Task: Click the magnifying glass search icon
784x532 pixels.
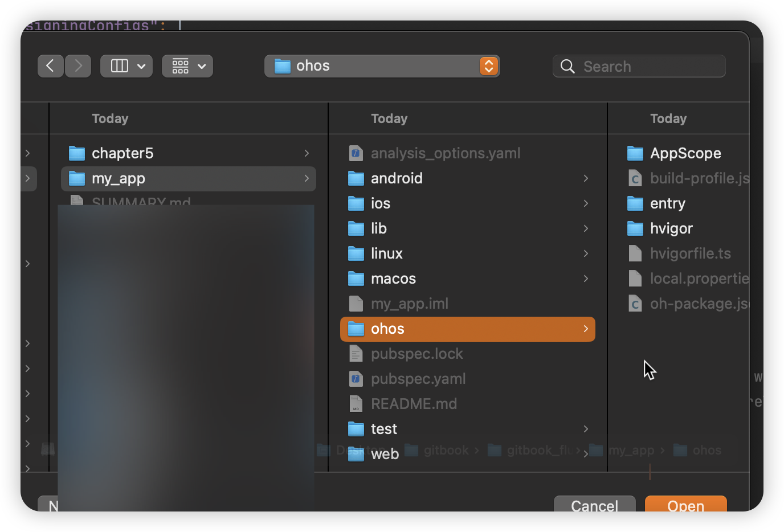Action: click(x=567, y=67)
